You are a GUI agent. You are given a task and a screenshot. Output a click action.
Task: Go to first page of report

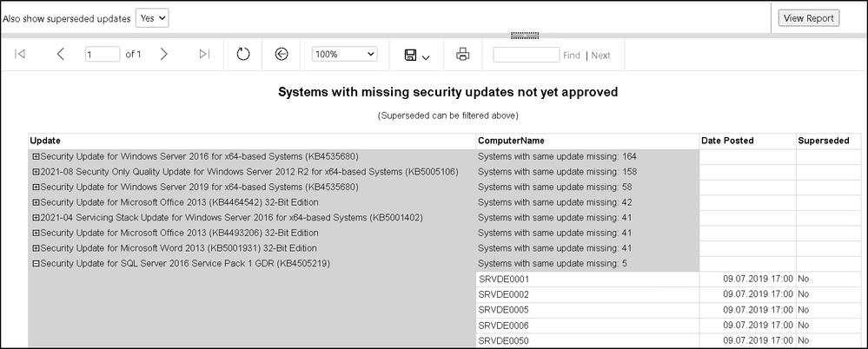[x=20, y=55]
